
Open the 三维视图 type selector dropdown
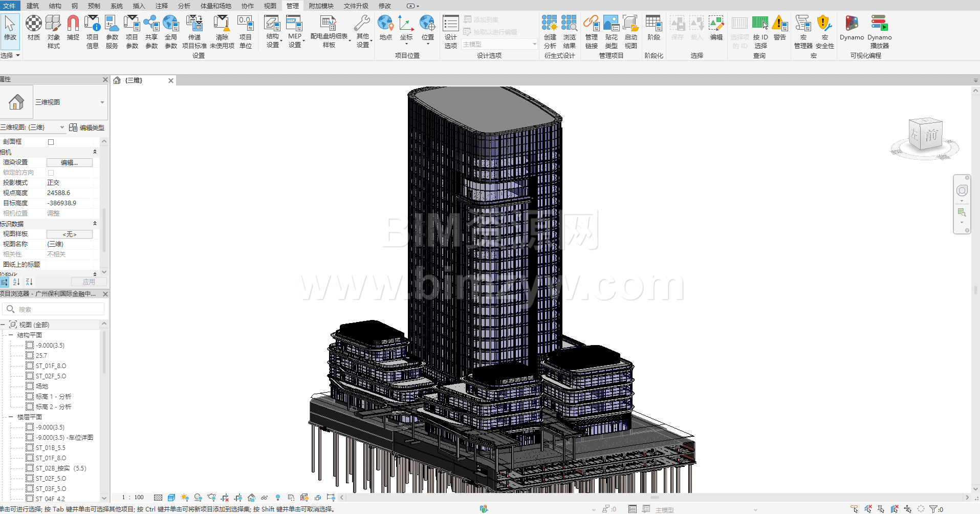pos(102,102)
